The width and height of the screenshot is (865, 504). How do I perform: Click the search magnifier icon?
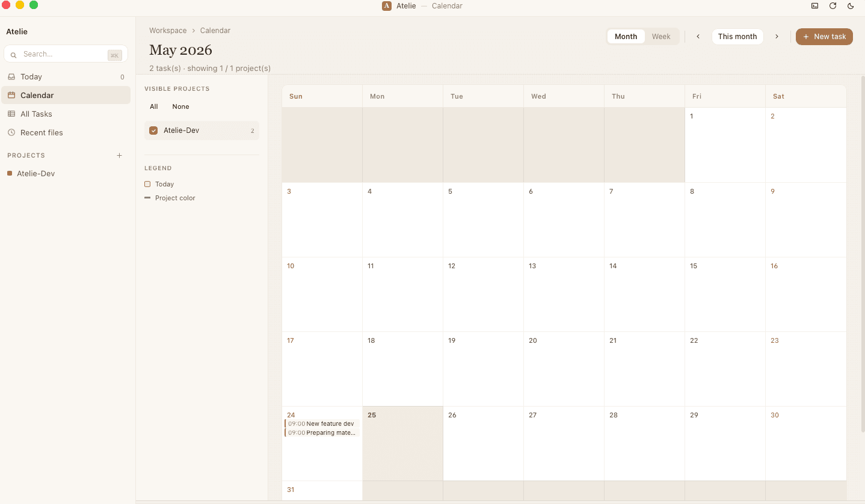14,54
